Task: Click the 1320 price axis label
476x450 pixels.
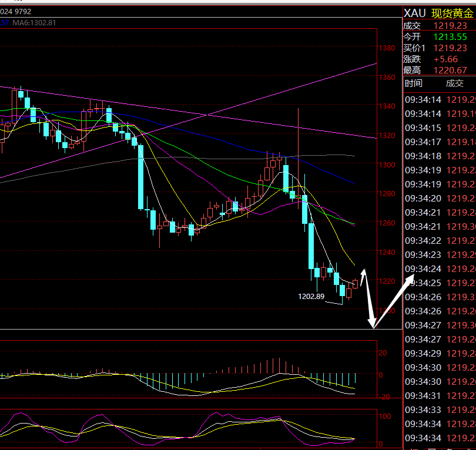Action: tap(387, 135)
